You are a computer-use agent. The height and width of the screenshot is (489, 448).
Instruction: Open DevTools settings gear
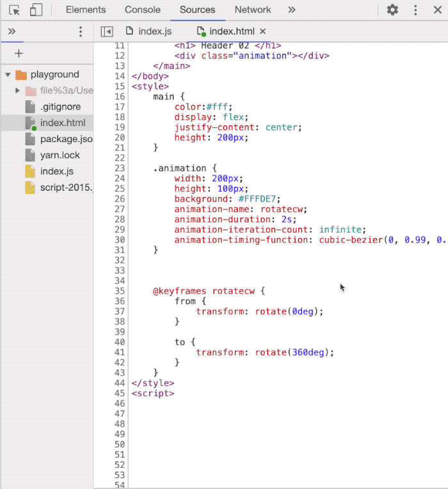pyautogui.click(x=392, y=10)
